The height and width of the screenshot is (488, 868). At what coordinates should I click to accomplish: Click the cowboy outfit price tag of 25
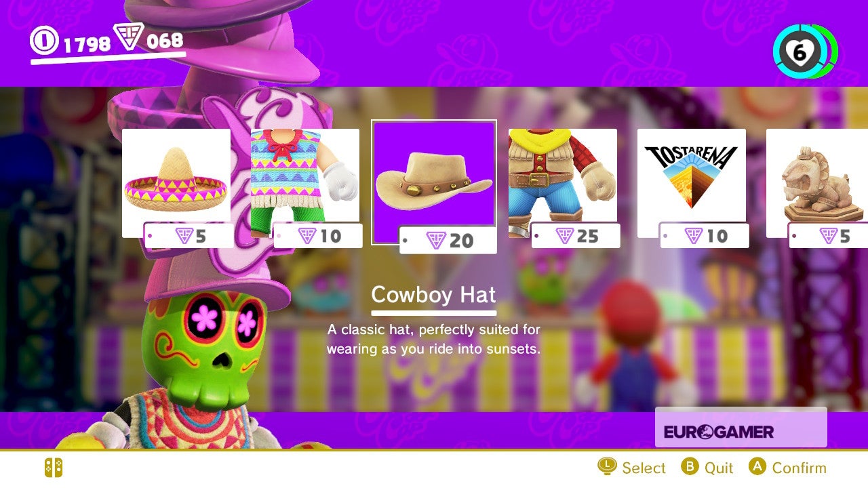tap(576, 235)
